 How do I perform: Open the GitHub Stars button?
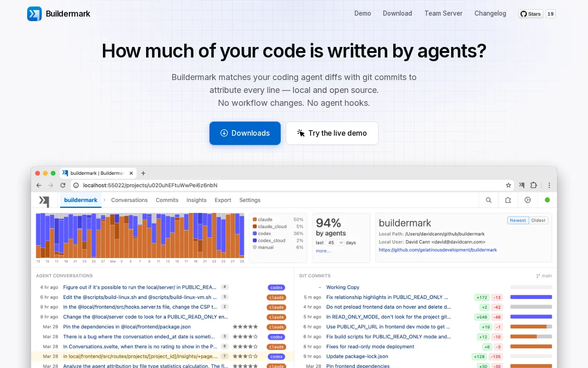click(531, 14)
